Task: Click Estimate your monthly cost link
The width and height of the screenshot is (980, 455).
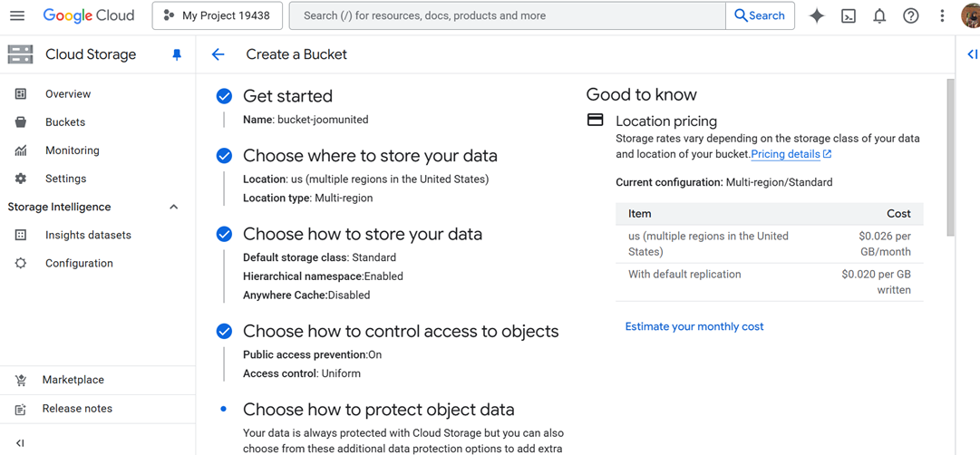Action: [694, 326]
